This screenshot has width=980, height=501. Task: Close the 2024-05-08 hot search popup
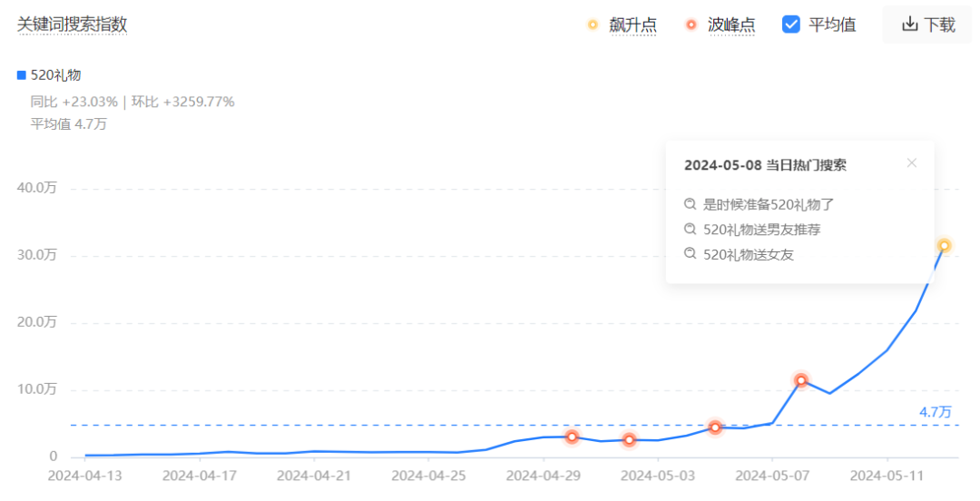point(912,163)
